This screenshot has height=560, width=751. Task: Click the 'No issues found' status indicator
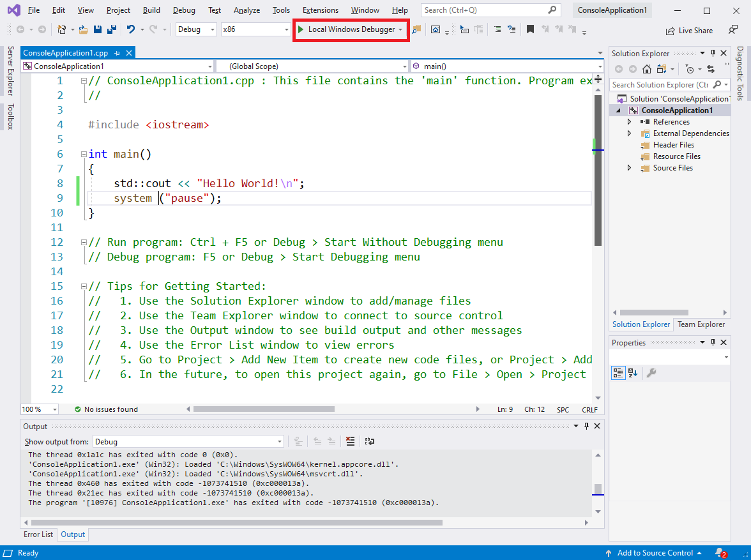106,409
